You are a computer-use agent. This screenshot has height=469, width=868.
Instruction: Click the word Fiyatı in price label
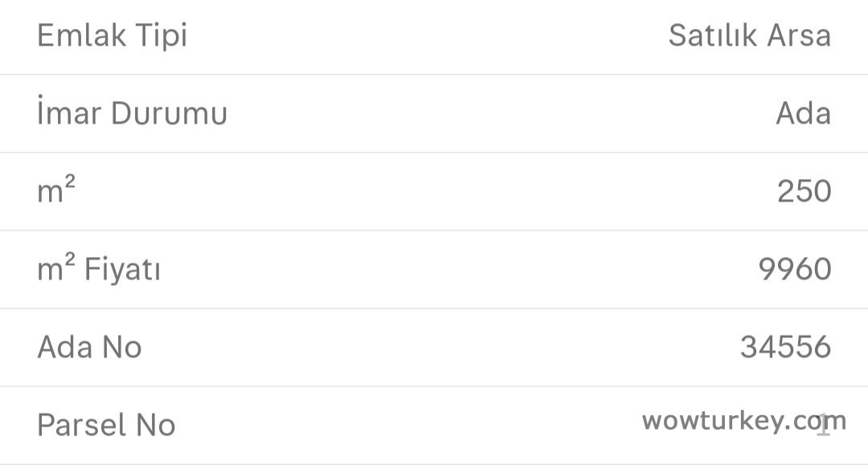[122, 269]
